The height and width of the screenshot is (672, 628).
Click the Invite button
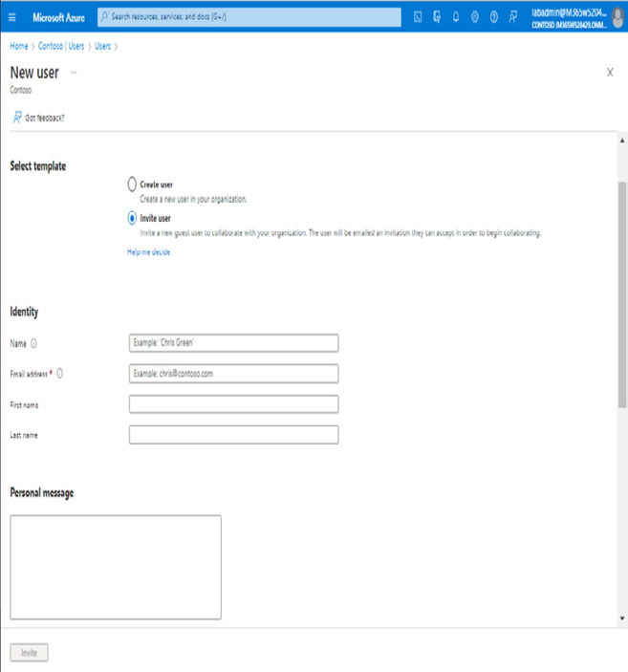coord(29,653)
